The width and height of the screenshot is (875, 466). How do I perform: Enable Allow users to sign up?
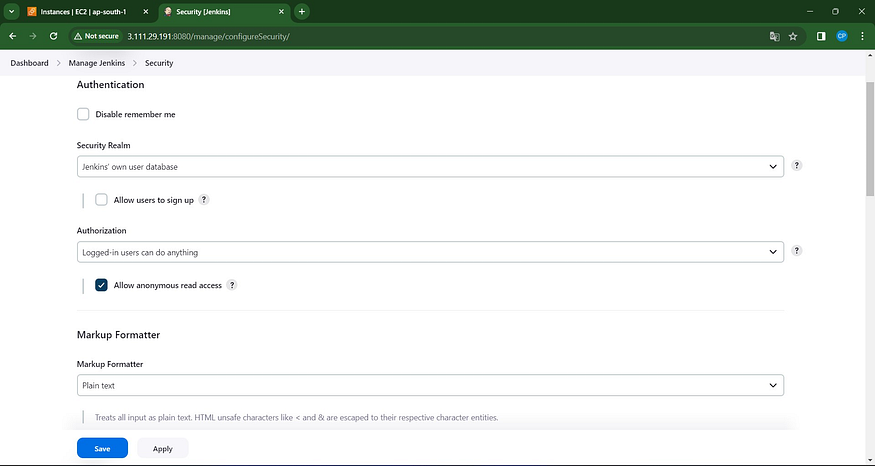point(101,200)
